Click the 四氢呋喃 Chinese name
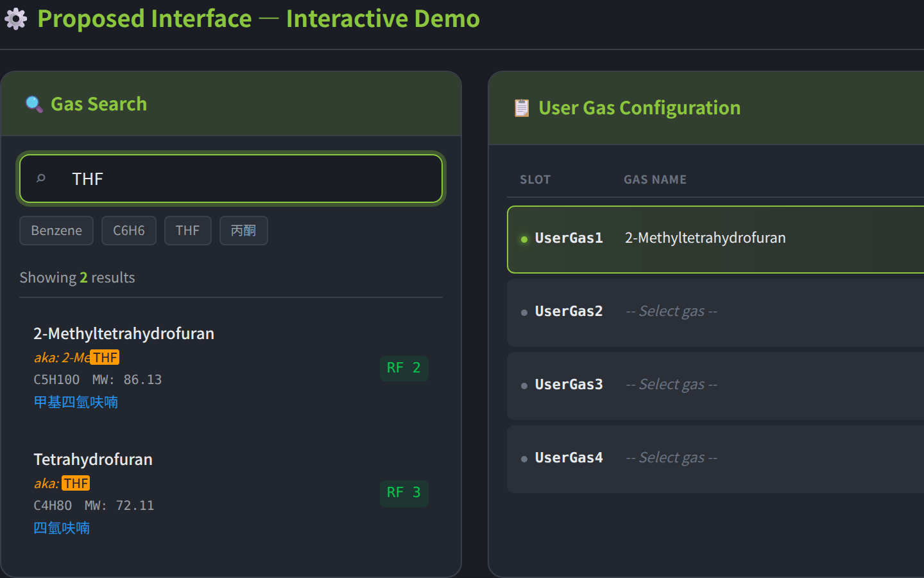924x578 pixels. [x=62, y=528]
